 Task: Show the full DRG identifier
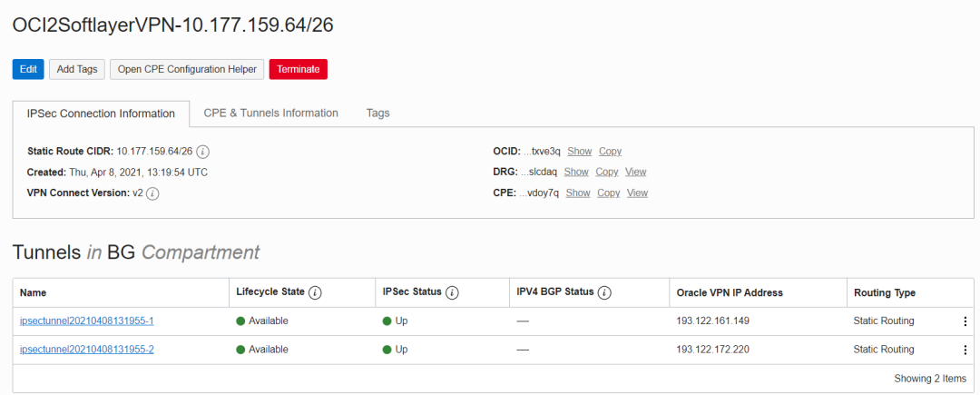576,172
